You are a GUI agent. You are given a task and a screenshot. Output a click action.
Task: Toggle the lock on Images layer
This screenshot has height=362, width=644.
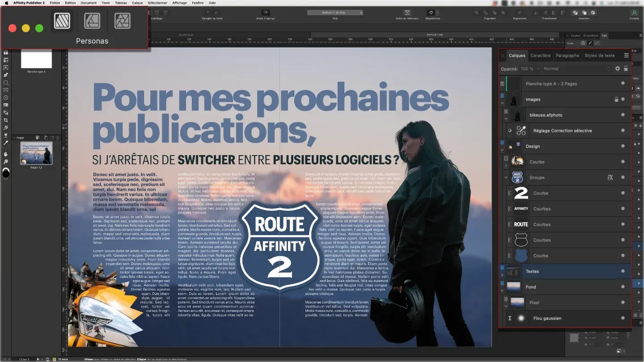coord(616,99)
